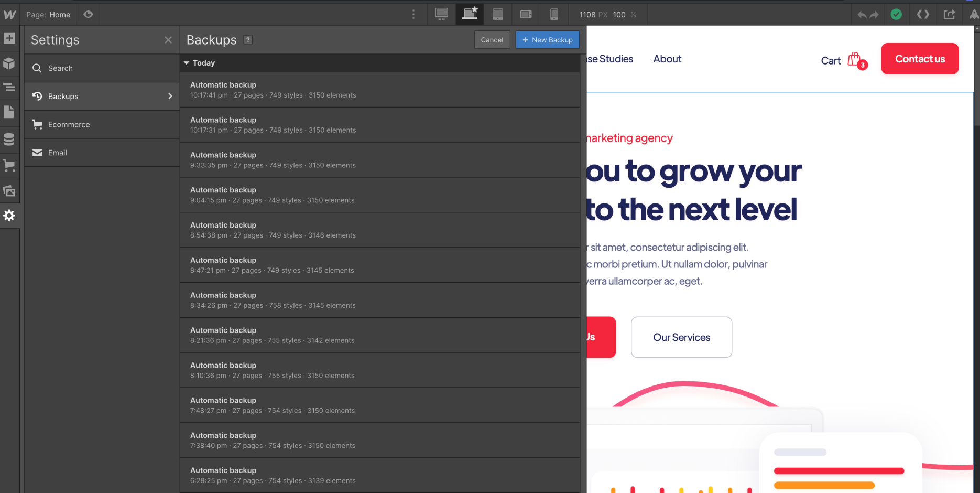This screenshot has height=493, width=980.
Task: Open the Components panel
Action: point(9,63)
